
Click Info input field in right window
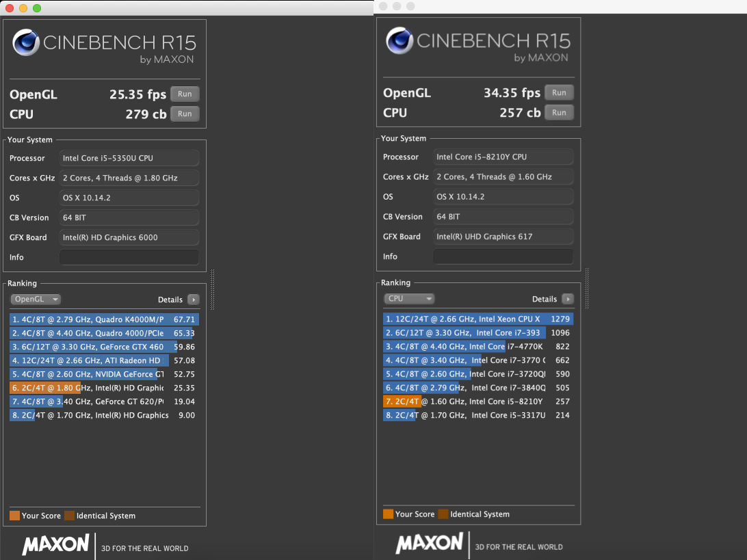point(503,256)
